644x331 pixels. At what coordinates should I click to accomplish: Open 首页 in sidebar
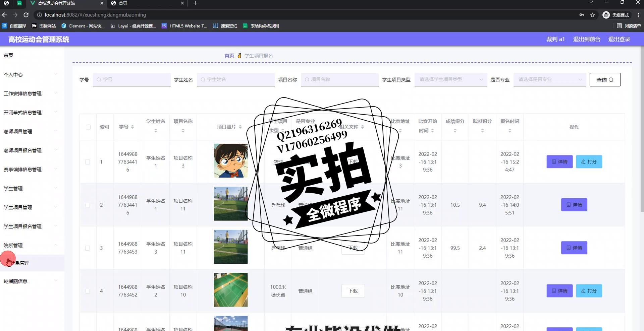[x=32, y=55]
